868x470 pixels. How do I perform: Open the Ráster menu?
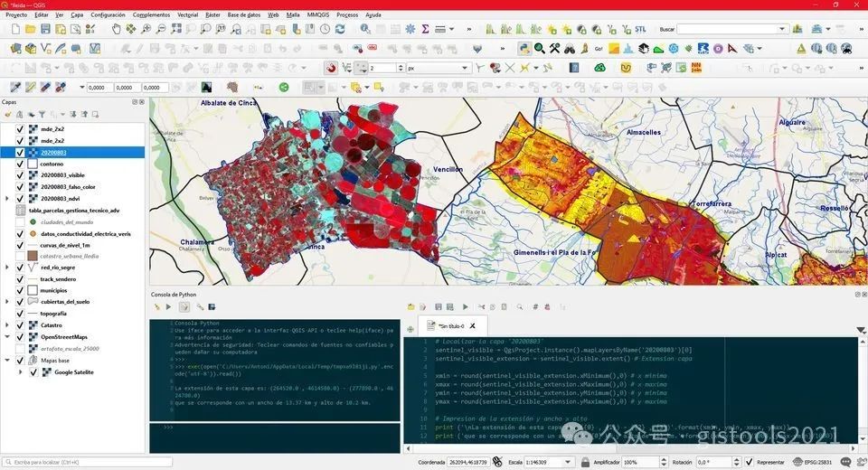click(212, 15)
